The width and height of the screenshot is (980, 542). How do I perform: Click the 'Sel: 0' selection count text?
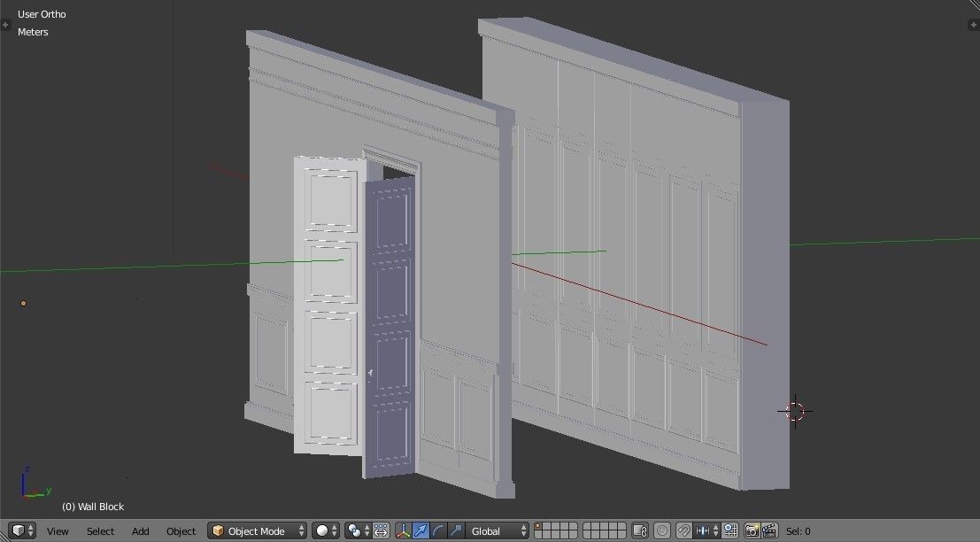[799, 531]
